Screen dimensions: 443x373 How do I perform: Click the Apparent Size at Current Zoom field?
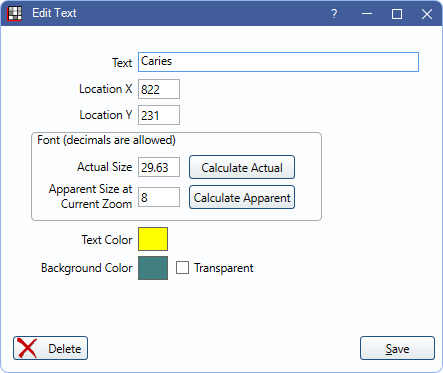(x=159, y=197)
